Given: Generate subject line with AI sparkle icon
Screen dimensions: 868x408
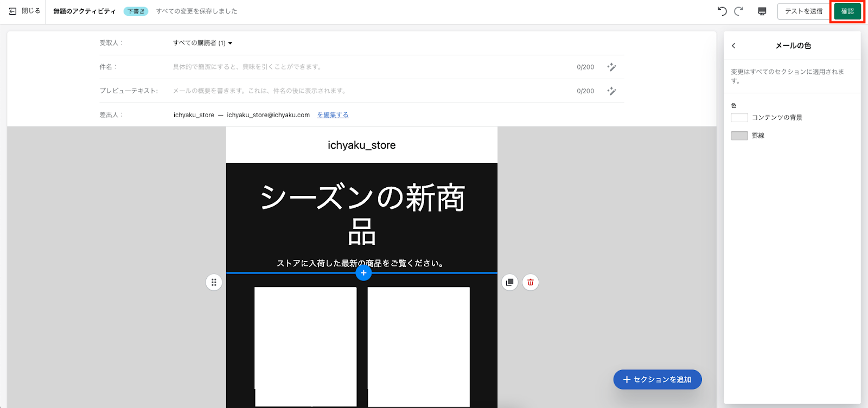Looking at the screenshot, I should coord(611,67).
